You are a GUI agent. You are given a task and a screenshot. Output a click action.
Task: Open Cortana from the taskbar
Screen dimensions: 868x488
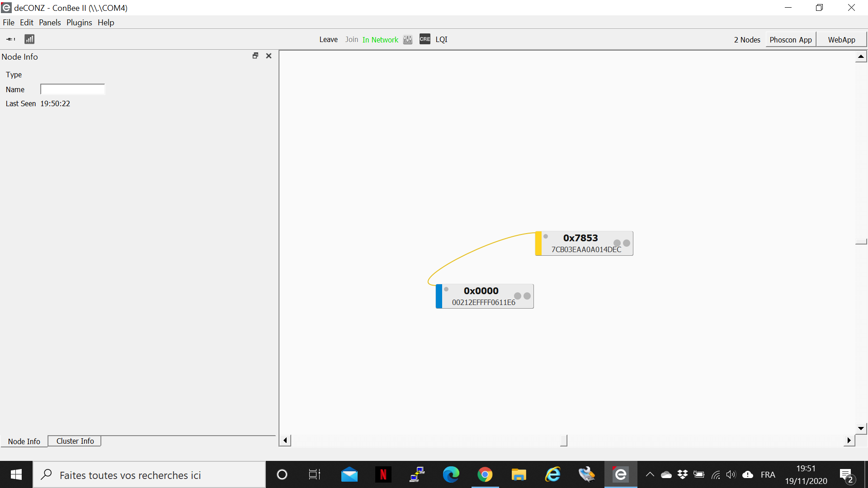(282, 474)
